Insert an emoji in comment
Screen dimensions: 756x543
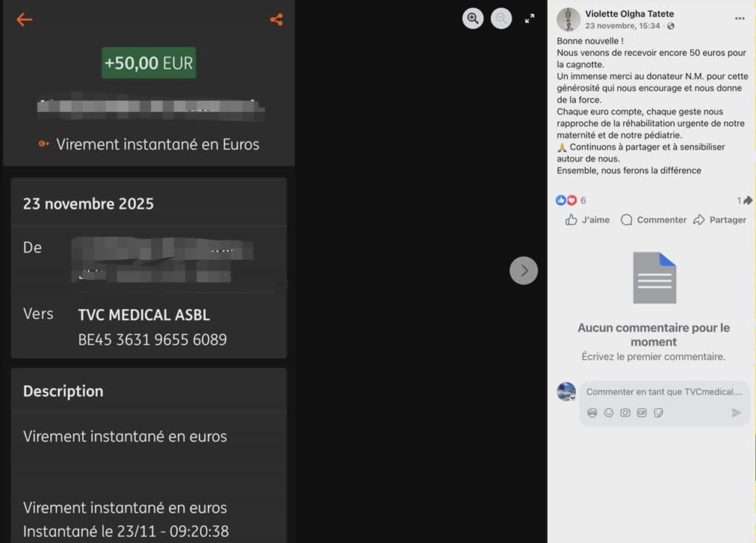click(x=608, y=413)
